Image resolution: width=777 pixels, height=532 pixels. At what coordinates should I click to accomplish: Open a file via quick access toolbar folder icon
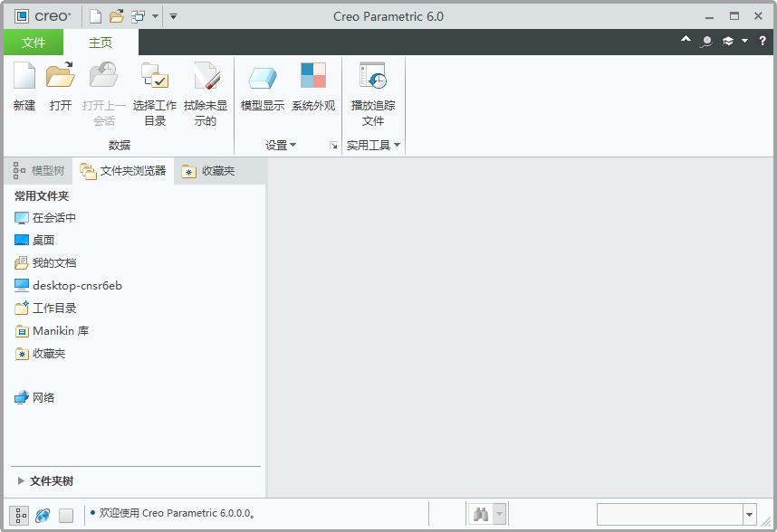[x=118, y=15]
